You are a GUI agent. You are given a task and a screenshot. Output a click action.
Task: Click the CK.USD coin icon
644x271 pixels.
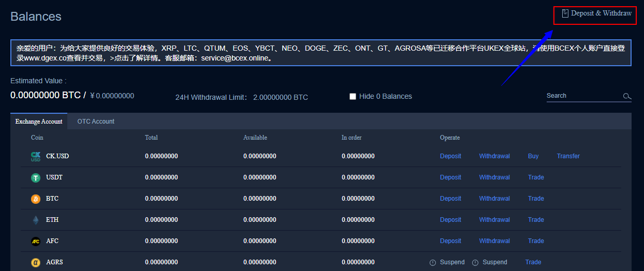point(36,156)
